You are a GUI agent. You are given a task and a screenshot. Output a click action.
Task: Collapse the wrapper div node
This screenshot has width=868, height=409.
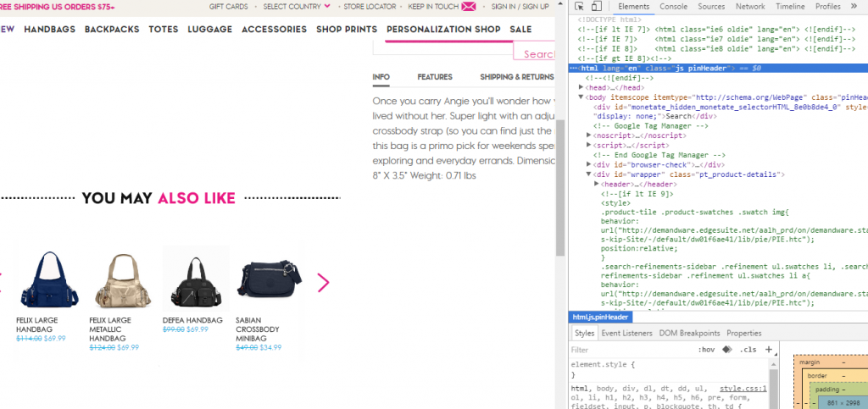[589, 174]
